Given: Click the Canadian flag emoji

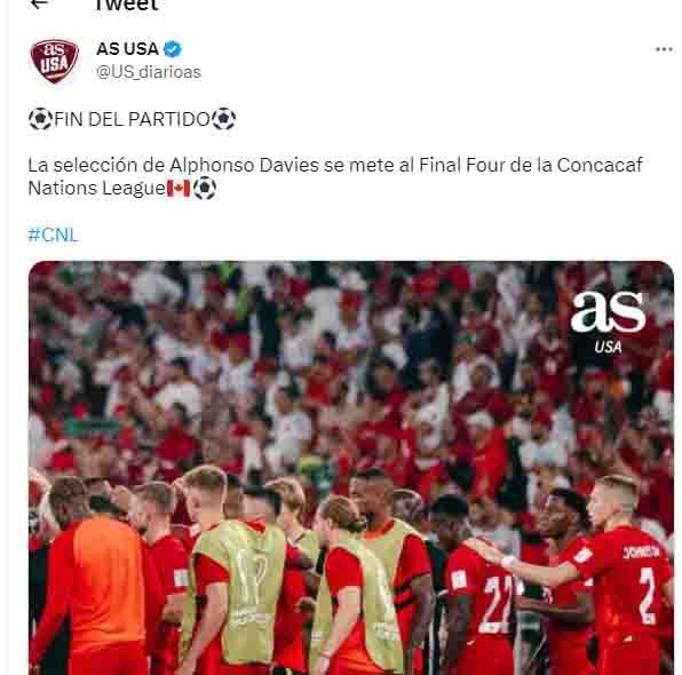Looking at the screenshot, I should [x=179, y=189].
